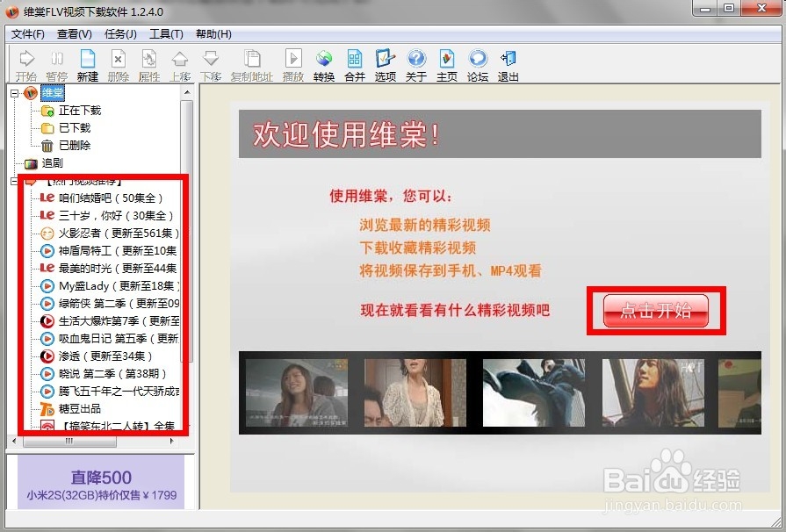Image resolution: width=786 pixels, height=532 pixels.
Task: Click the 将视频保存到手机、MP4观看 text
Action: pyautogui.click(x=451, y=271)
